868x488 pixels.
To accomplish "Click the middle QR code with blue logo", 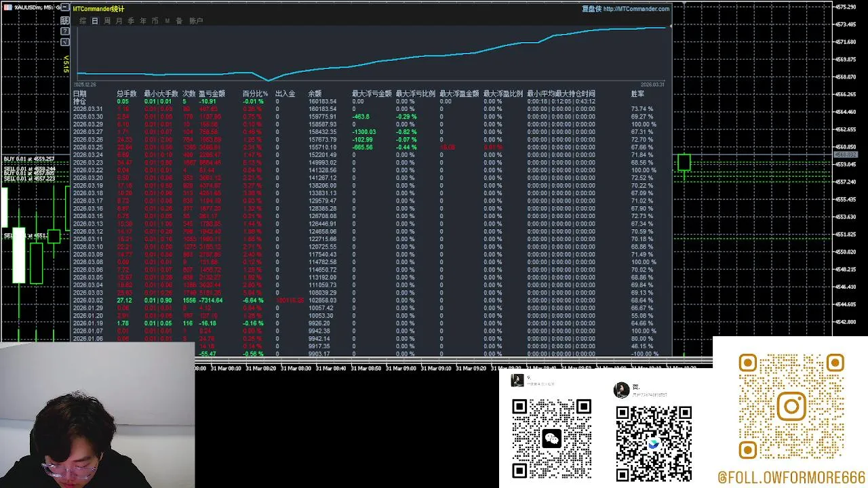I will pyautogui.click(x=654, y=445).
